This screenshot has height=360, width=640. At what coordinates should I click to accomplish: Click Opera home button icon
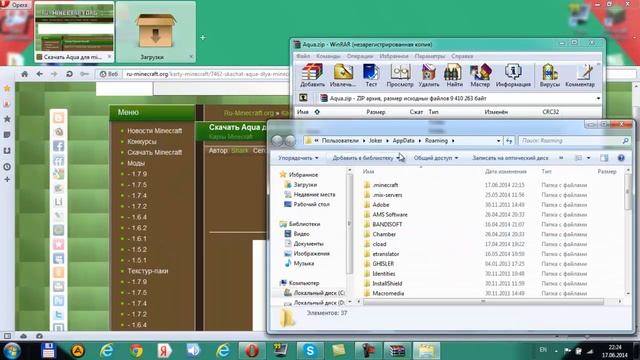click(x=24, y=74)
